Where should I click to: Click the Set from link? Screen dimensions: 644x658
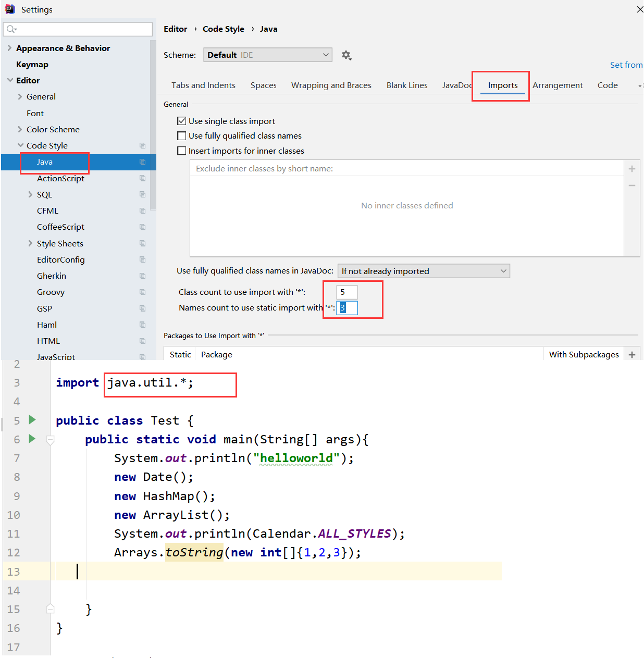[x=626, y=65]
